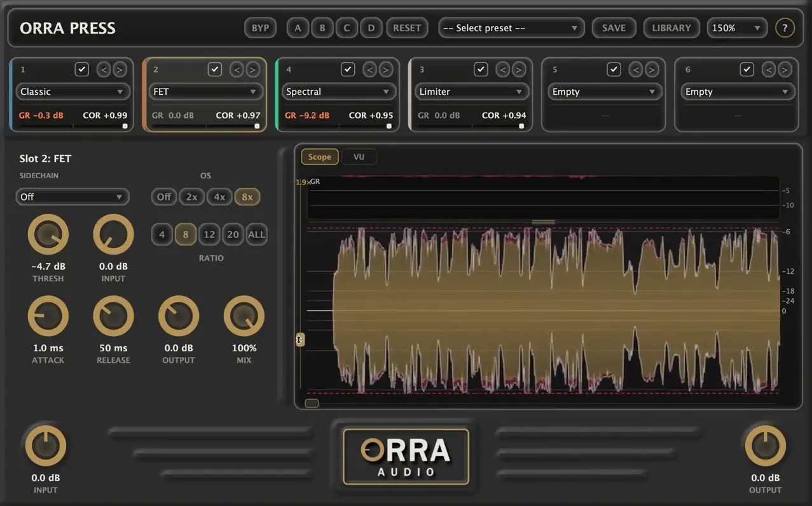Viewport: 812px width, 506px height.
Task: Click the GR meter bar in Limiter slot
Action: click(x=472, y=126)
